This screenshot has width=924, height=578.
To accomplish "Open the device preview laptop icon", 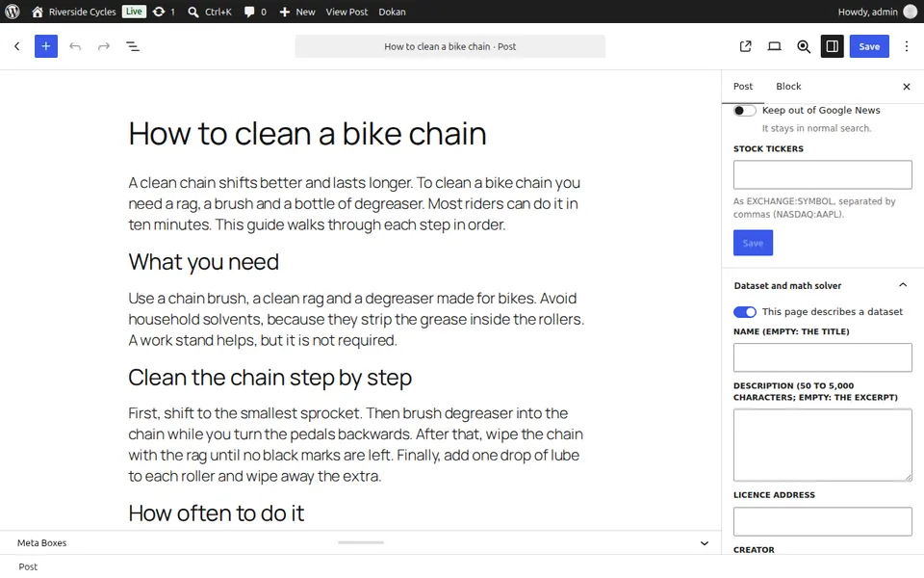I will [x=774, y=46].
